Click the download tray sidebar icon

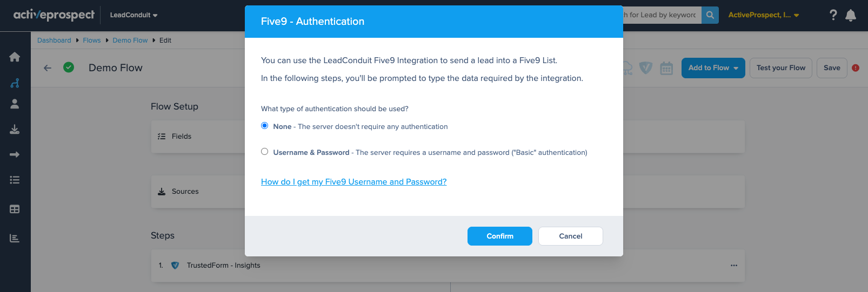(15, 129)
